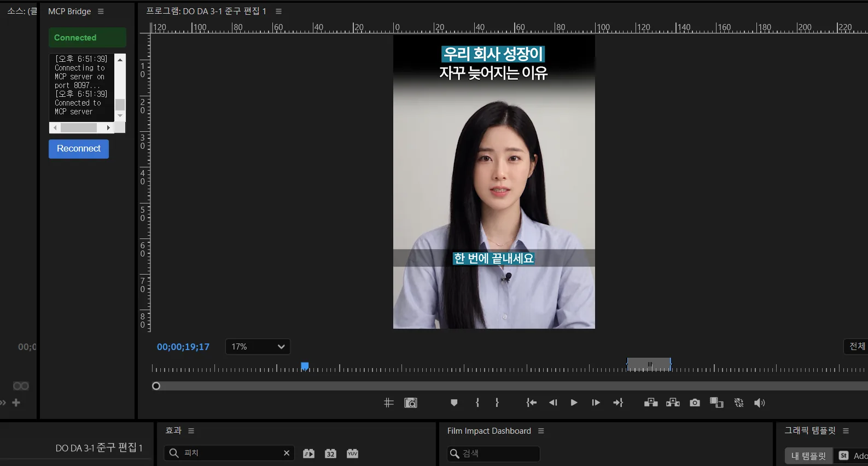This screenshot has width=868, height=466.
Task: Step back one frame
Action: (553, 403)
